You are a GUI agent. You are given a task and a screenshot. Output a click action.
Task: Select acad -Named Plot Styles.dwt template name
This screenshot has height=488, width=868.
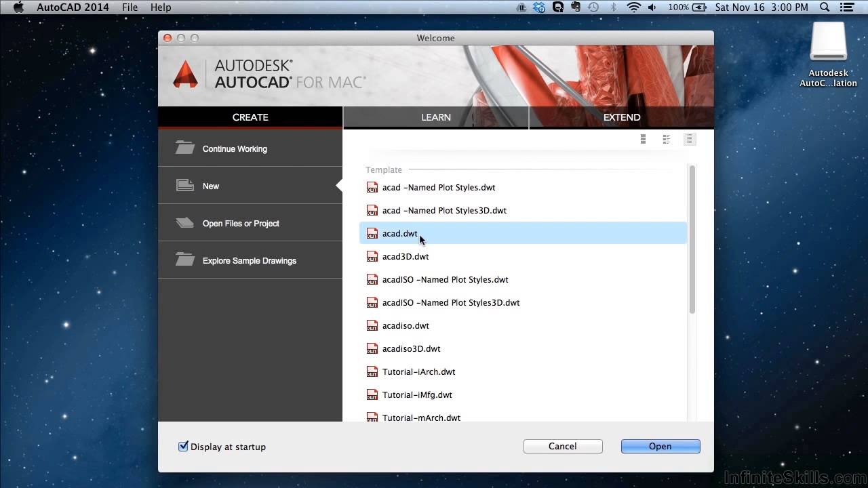point(439,187)
